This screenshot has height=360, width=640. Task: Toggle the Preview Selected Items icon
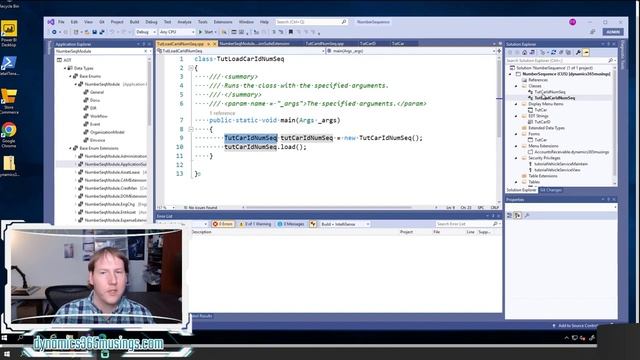point(586,53)
